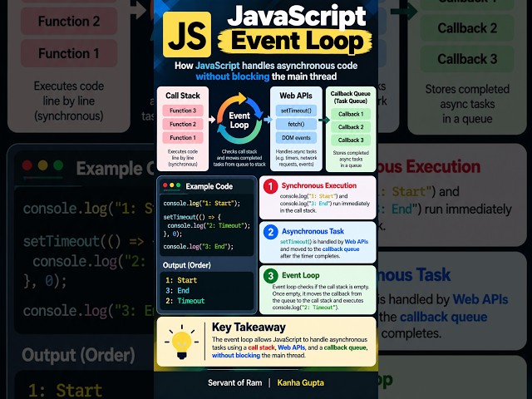532x399 pixels.
Task: Click the large blurred Function 2 box in background
Action: 69,22
